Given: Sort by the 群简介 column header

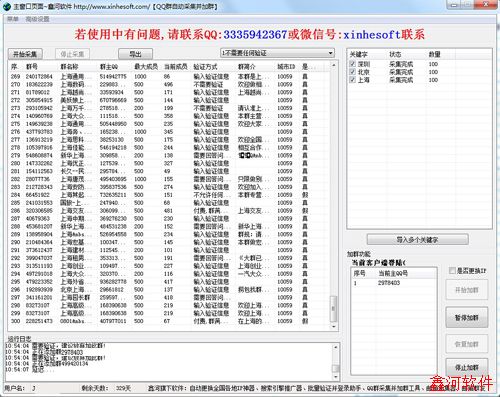Looking at the screenshot, I should click(256, 67).
